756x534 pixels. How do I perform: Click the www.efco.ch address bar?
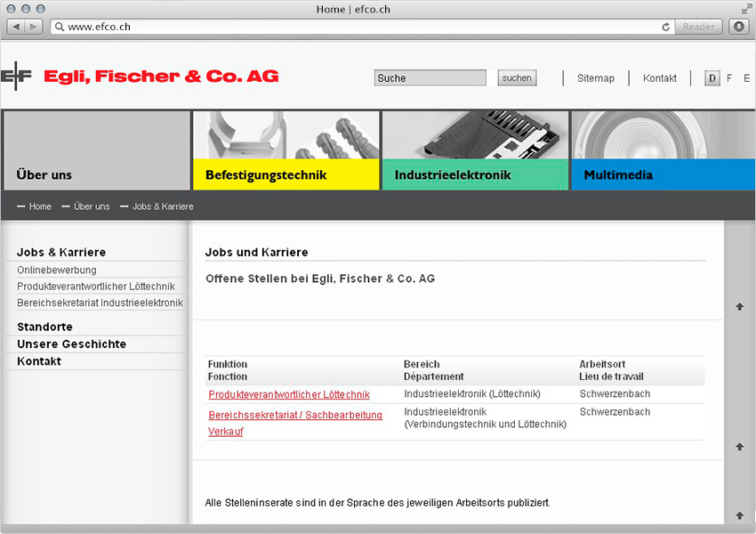(x=363, y=27)
